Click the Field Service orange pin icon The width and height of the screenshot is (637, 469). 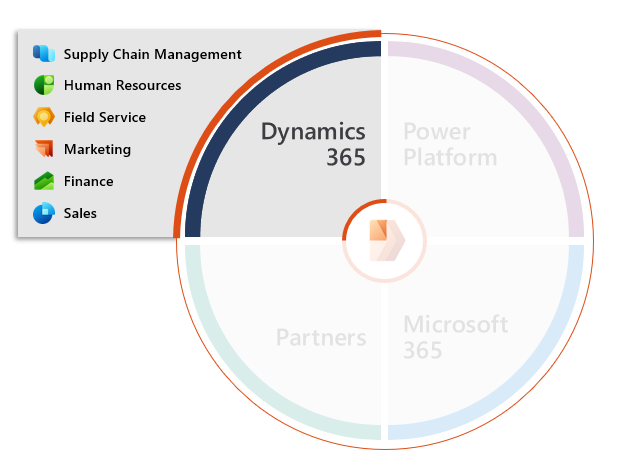point(44,117)
